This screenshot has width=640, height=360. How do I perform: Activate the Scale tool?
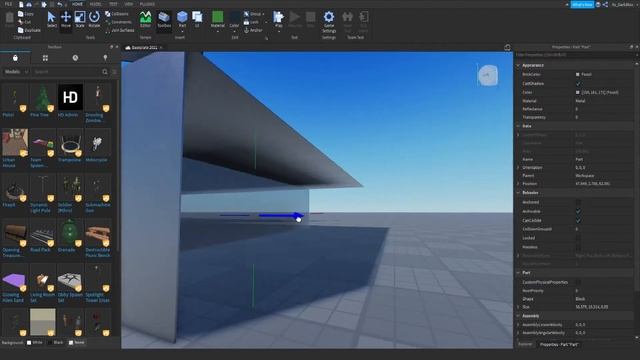[80, 19]
